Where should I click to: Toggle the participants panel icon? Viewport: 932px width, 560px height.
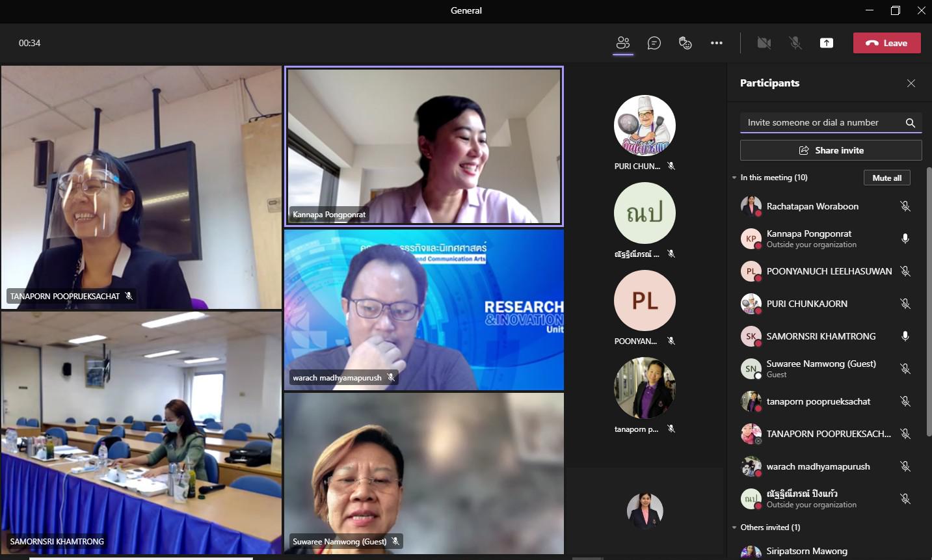coord(623,43)
